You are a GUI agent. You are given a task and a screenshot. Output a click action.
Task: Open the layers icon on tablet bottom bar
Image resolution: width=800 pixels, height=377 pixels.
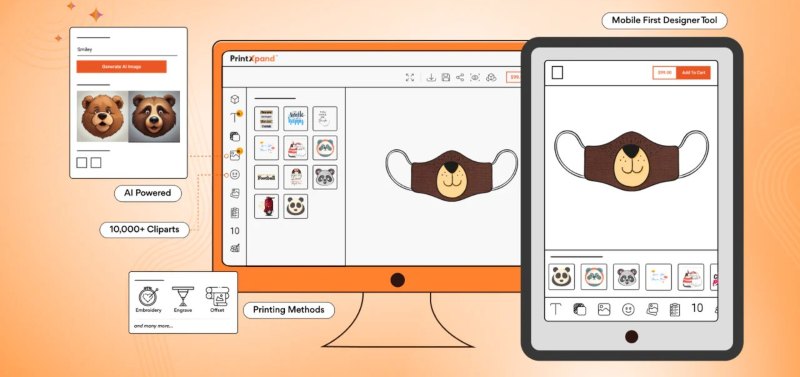click(x=579, y=309)
